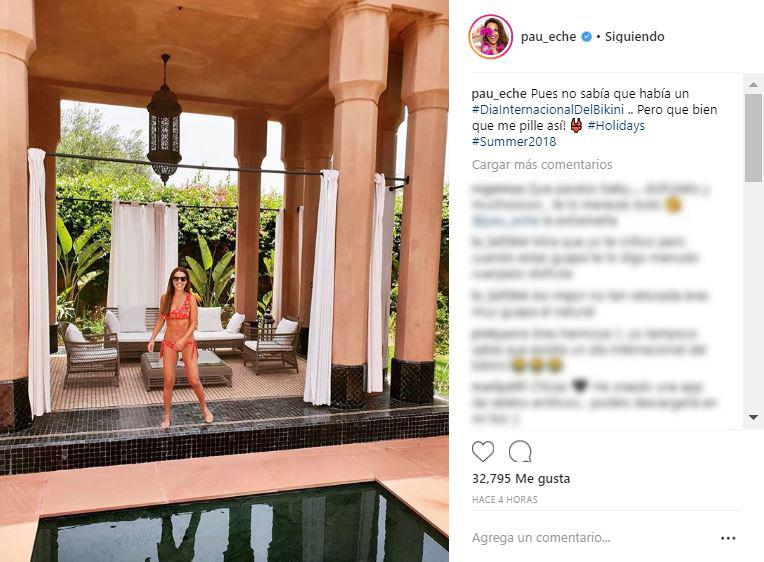Expand comments with Cargar más comentarios
The width and height of the screenshot is (764, 562).
point(542,165)
